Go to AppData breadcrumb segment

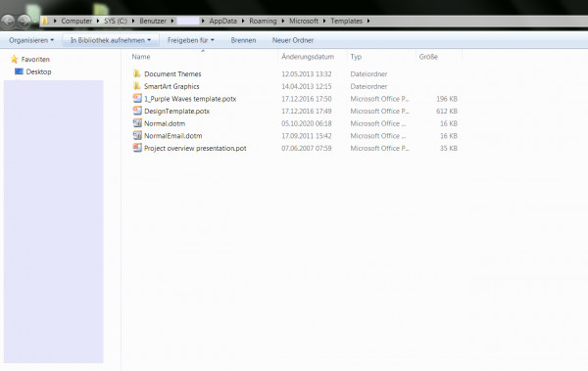point(222,21)
